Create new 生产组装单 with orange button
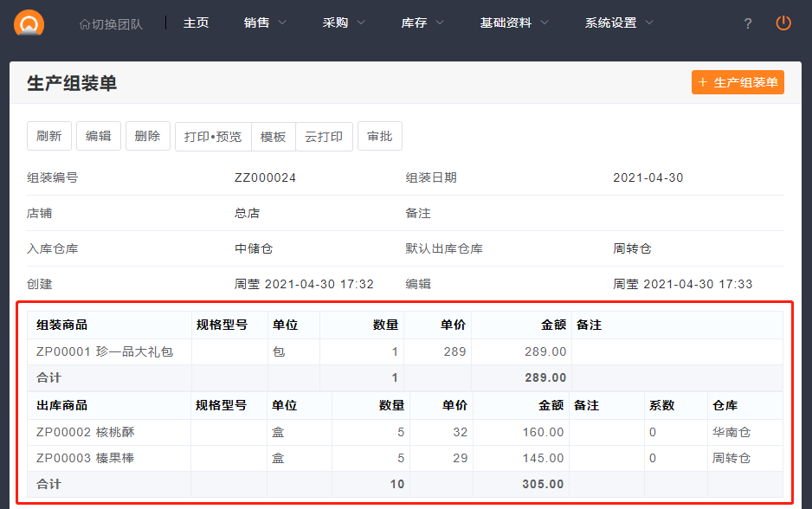This screenshot has width=812, height=509. click(x=738, y=83)
